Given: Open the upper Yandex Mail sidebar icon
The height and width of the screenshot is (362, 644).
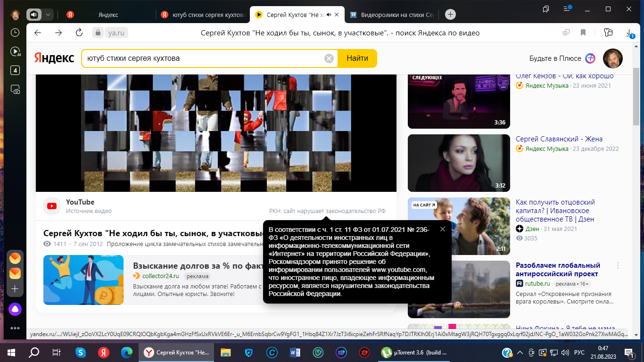Looking at the screenshot, I should pyautogui.click(x=15, y=258).
